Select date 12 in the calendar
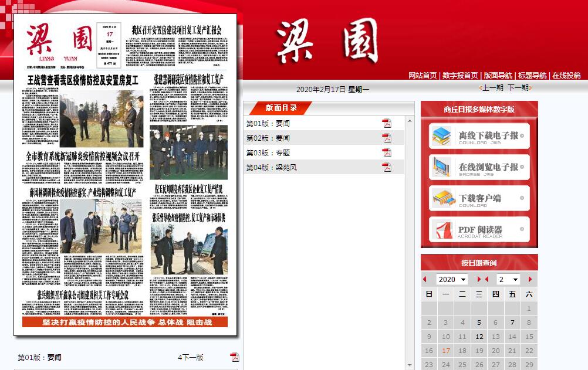The height and width of the screenshot is (370, 588). pyautogui.click(x=479, y=337)
